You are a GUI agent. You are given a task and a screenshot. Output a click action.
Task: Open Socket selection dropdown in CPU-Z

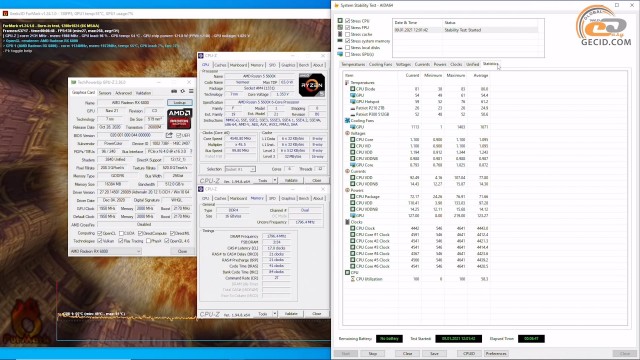(x=240, y=169)
